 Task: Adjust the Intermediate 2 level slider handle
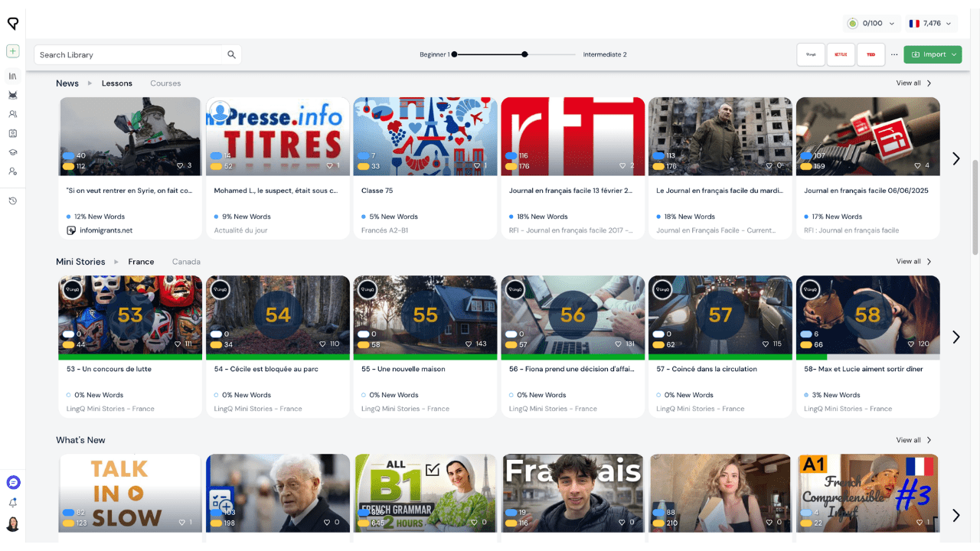coord(524,54)
